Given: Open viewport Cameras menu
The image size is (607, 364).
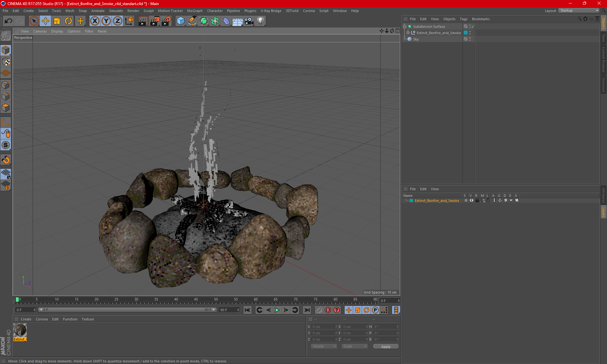Looking at the screenshot, I should [40, 31].
